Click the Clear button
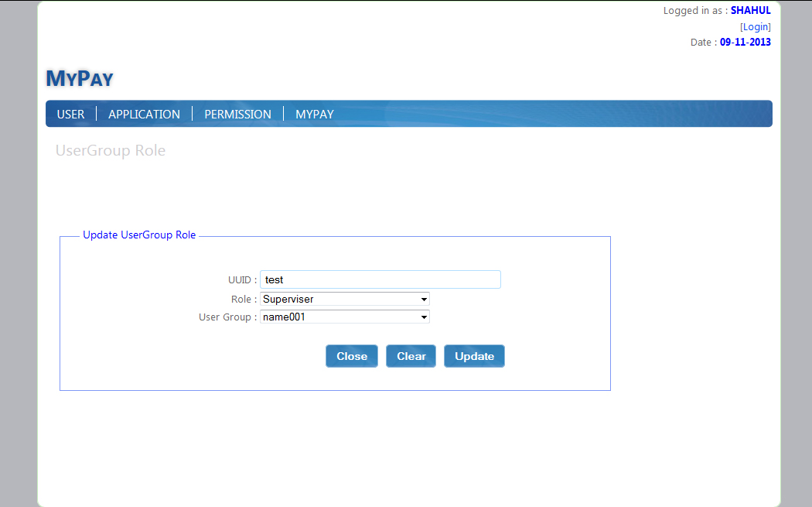The height and width of the screenshot is (507, 812). (411, 356)
